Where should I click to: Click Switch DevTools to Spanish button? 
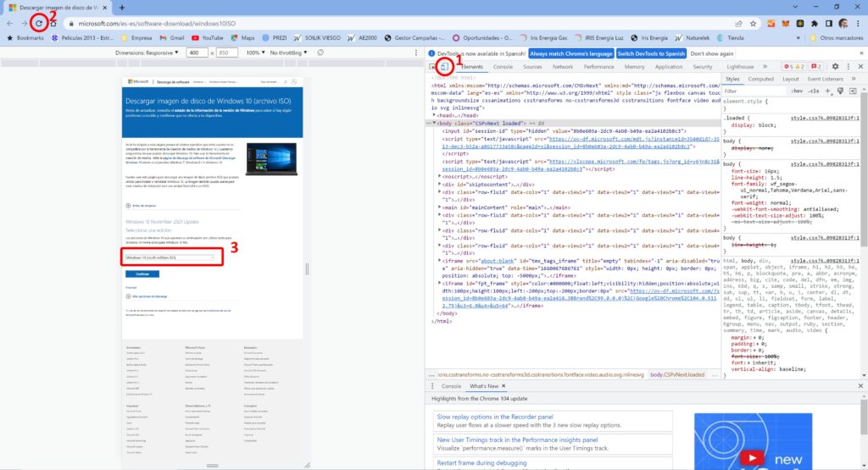(x=651, y=53)
